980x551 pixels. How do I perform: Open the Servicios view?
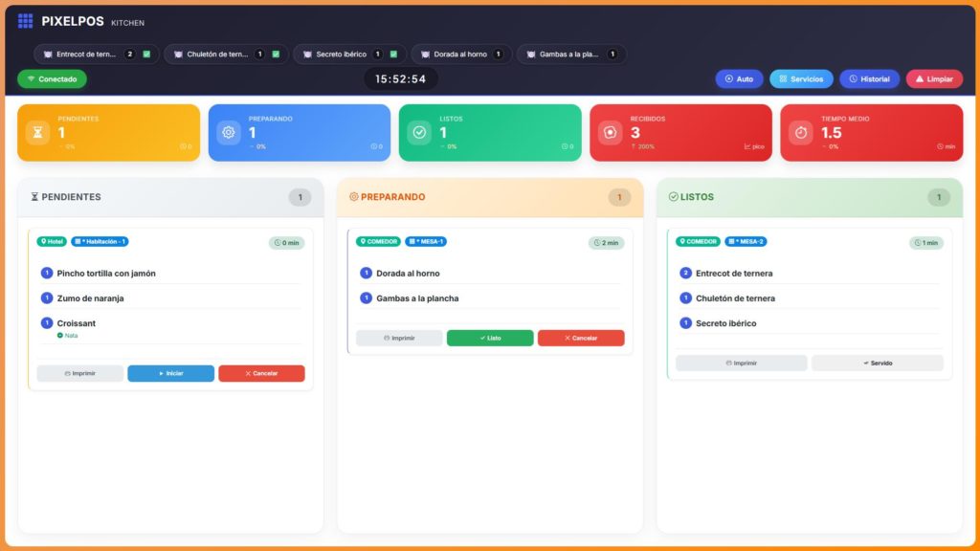801,78
